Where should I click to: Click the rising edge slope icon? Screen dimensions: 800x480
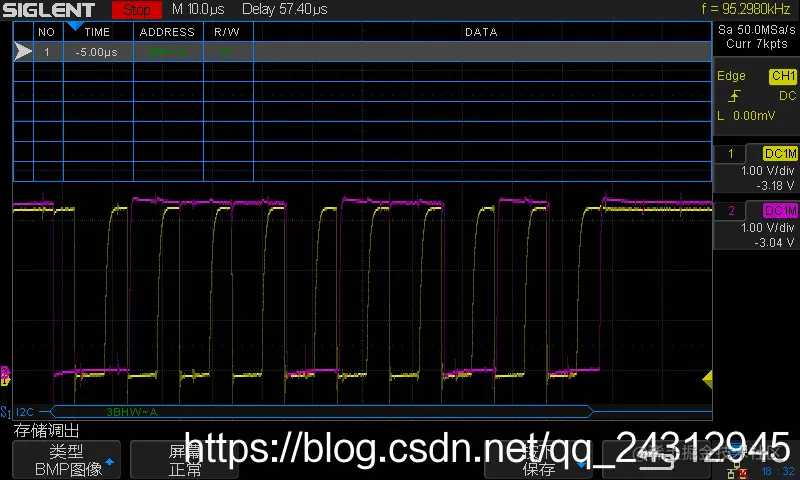tap(734, 96)
